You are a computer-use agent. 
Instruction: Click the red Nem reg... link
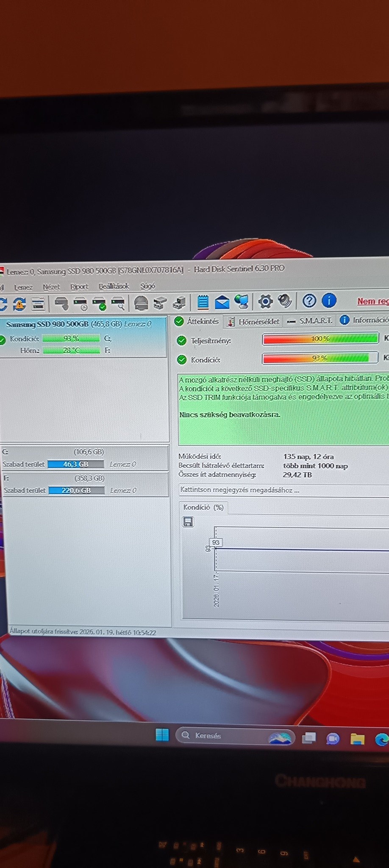(x=373, y=301)
